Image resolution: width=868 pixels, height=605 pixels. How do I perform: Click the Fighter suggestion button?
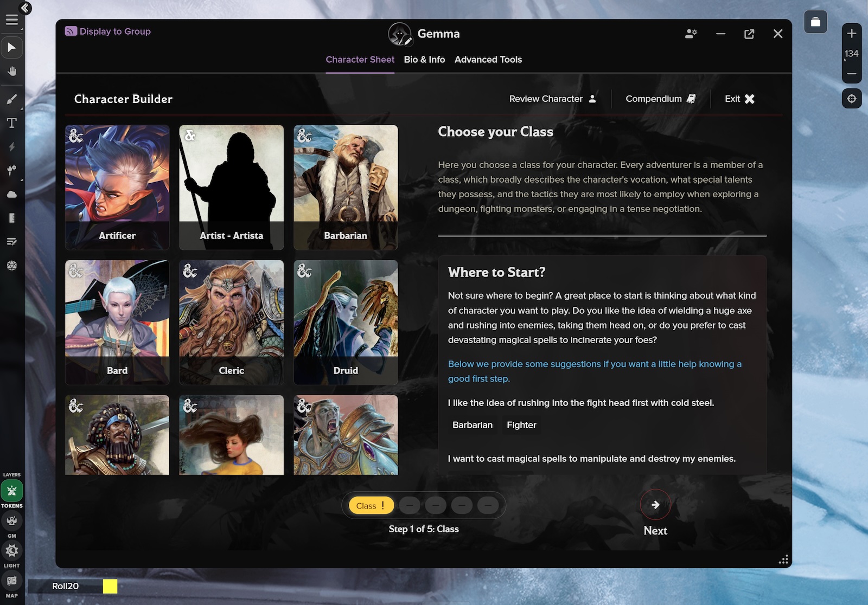[x=521, y=425]
